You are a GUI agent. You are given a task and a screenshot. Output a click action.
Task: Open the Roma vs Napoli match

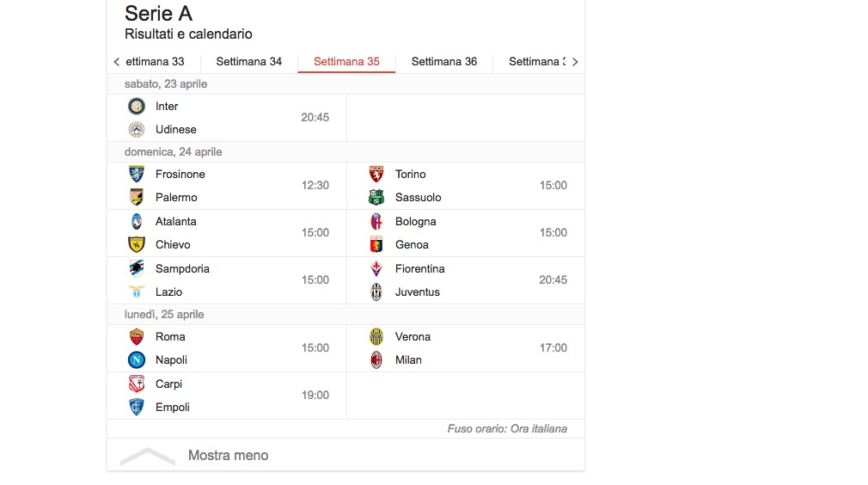[x=227, y=348]
